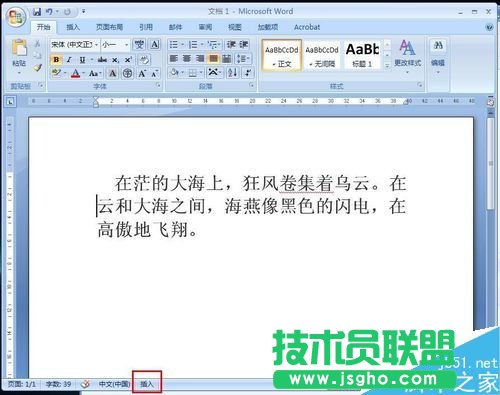Image resolution: width=500 pixels, height=395 pixels.
Task: Apply a character border with the boxed A icon
Action: 155,45
